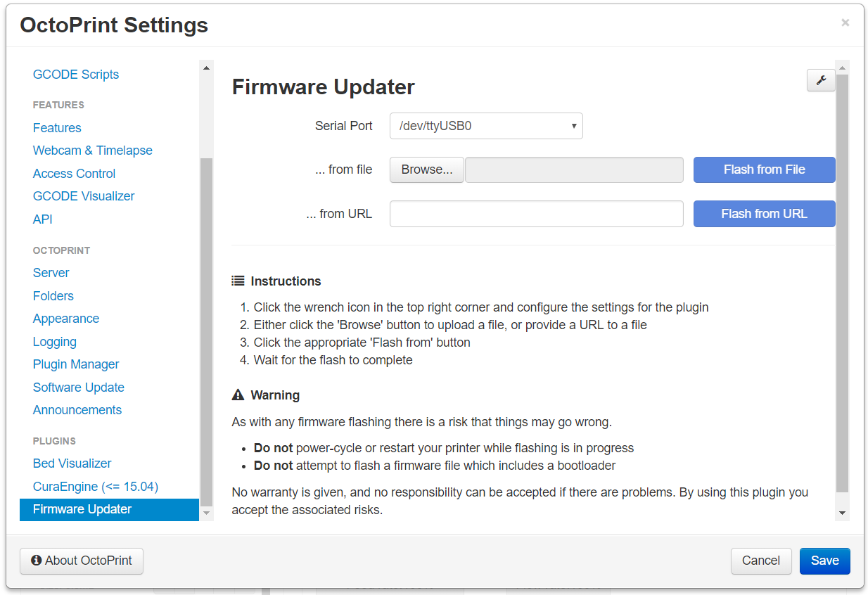Viewport: 868px width, 595px height.
Task: Click the sidebar scrollbar up arrow
Action: coord(206,68)
